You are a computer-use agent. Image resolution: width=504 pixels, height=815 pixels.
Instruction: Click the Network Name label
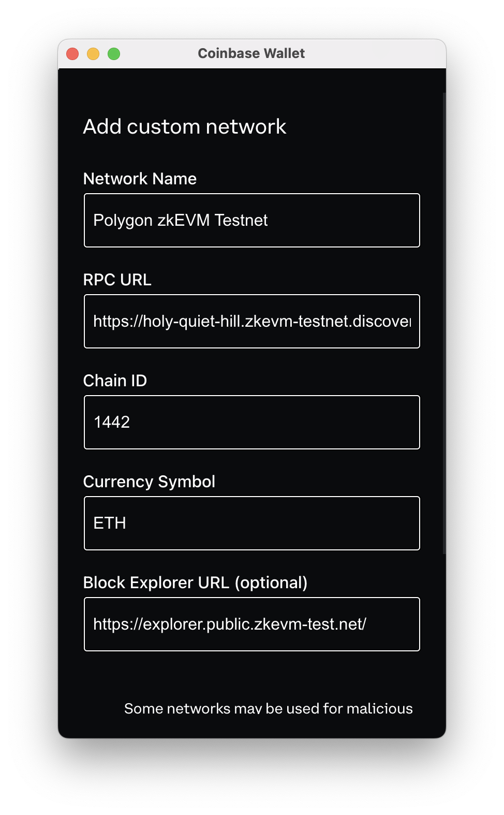click(x=140, y=179)
